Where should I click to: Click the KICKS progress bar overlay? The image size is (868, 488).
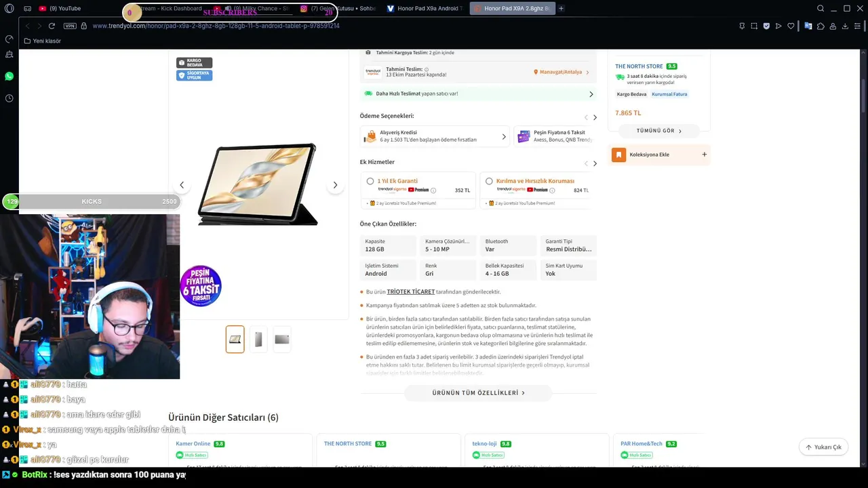click(92, 201)
